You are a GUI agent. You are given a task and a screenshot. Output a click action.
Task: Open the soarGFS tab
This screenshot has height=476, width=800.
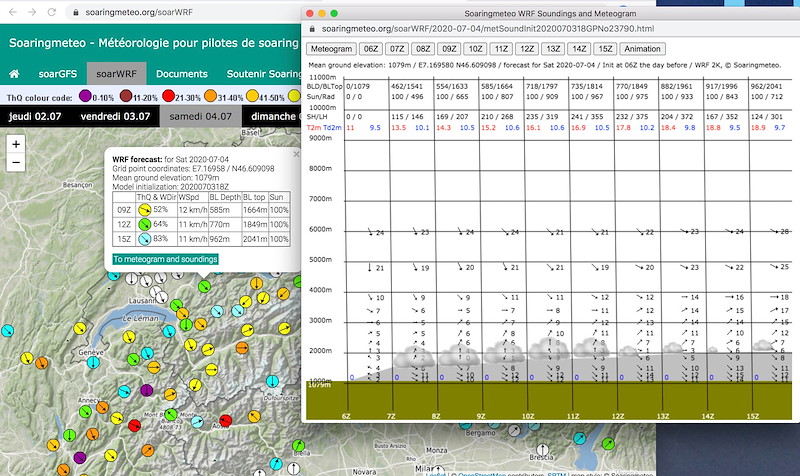[x=58, y=74]
